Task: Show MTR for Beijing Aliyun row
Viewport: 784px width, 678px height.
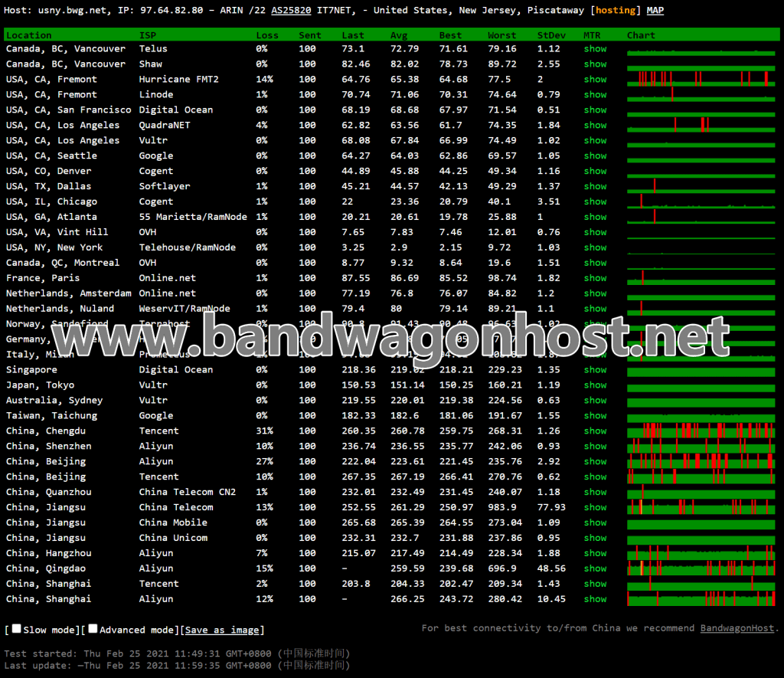Action: (x=595, y=461)
